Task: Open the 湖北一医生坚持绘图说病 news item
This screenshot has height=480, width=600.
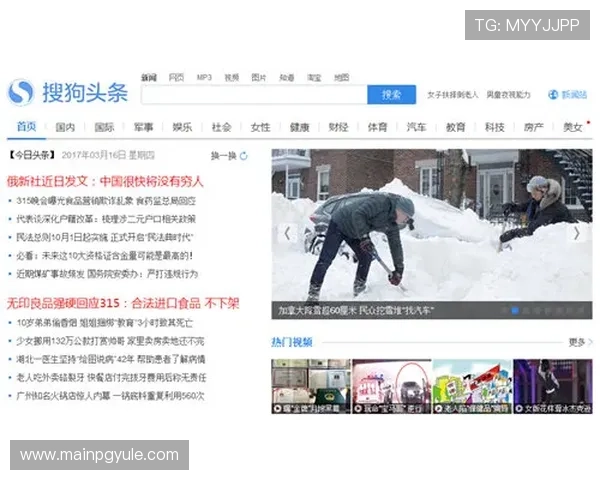Action: 111,359
